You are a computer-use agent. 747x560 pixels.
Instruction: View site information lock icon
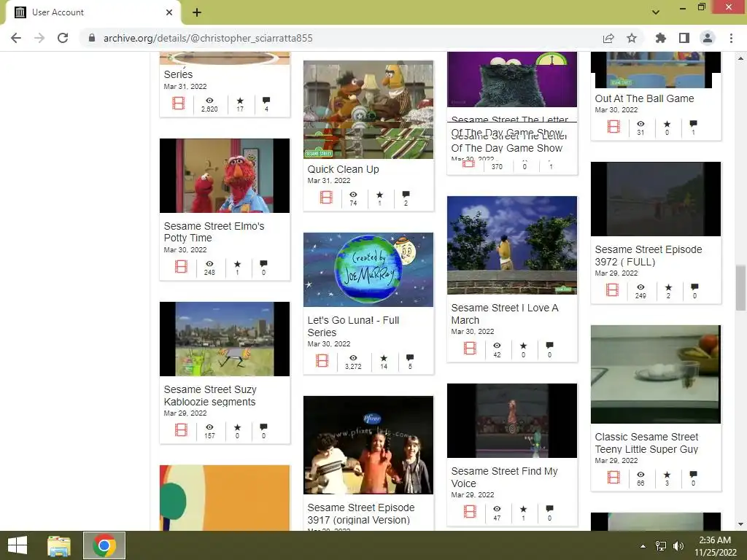(x=92, y=38)
